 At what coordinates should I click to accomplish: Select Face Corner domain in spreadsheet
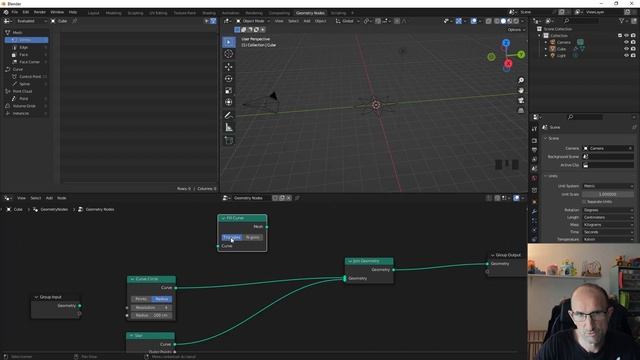tap(27, 62)
